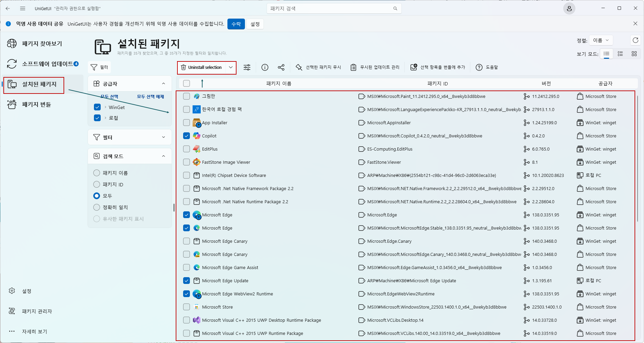Show package details info icon
Screen dimensions: 644x343
265,67
